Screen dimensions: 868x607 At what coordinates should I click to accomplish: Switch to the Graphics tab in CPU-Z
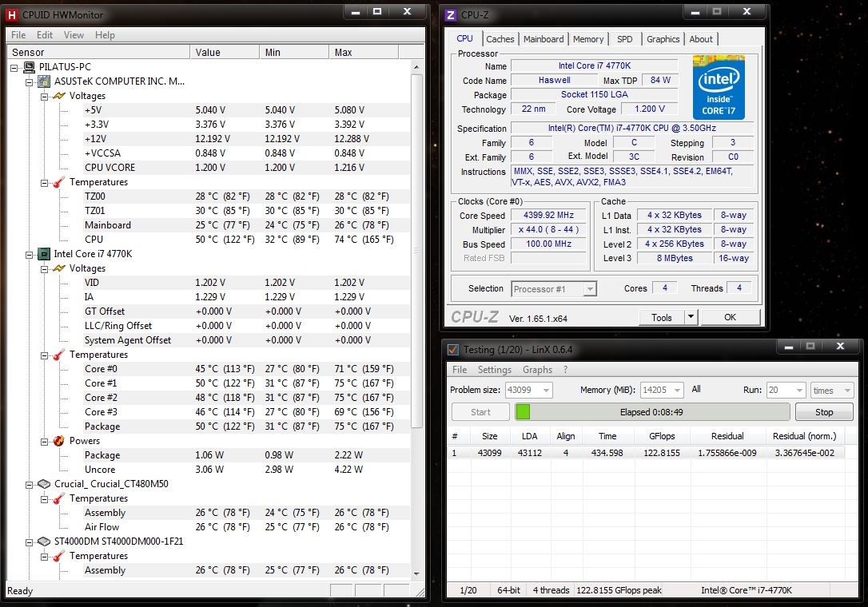pyautogui.click(x=663, y=39)
